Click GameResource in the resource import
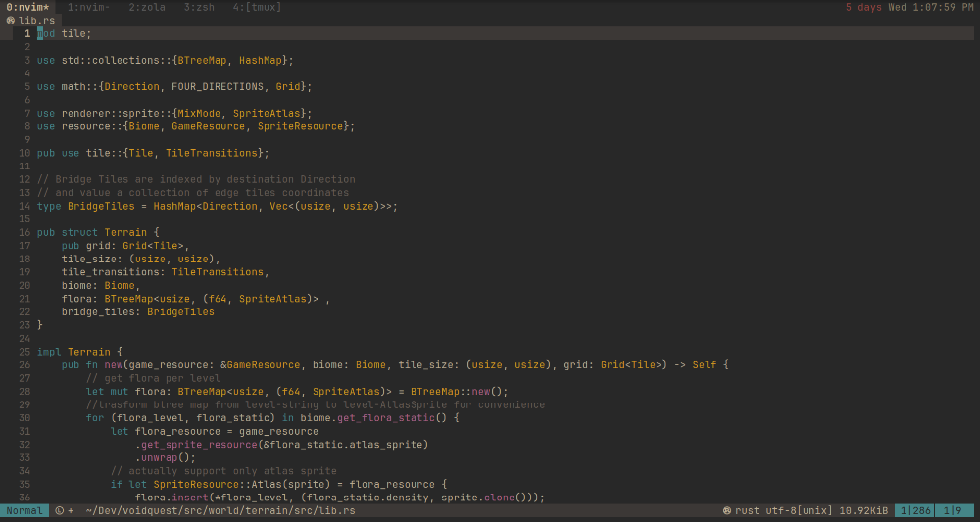Viewport: 980px width, 522px height. (208, 126)
